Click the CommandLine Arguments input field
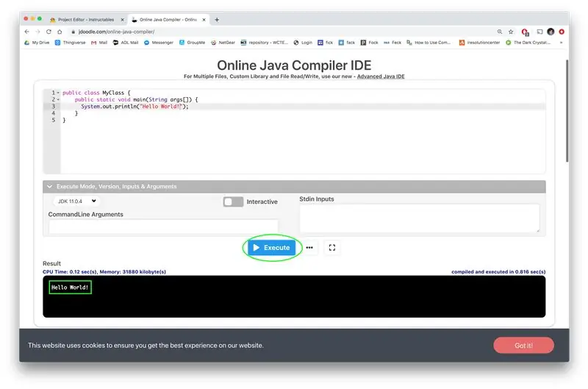 click(163, 226)
